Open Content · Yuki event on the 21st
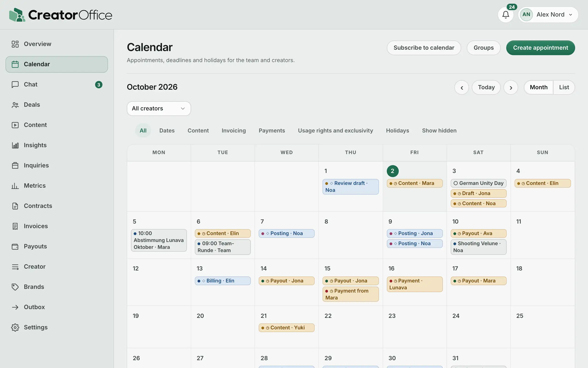This screenshot has height=368, width=588. coord(286,328)
